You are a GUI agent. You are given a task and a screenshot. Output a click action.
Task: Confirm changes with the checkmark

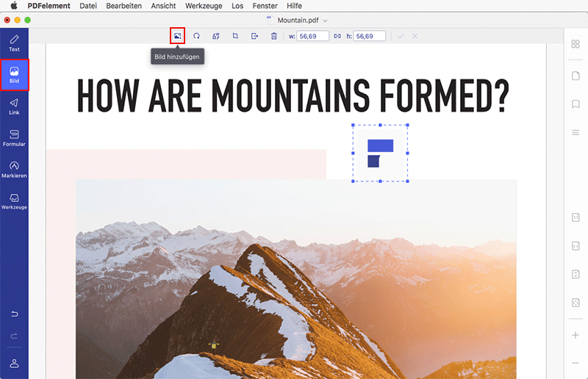[x=401, y=36]
